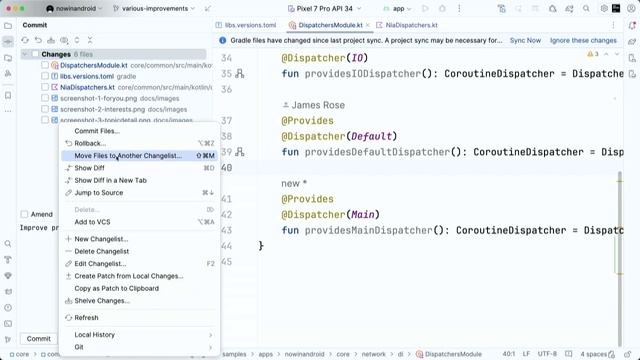Click the Ignore these changes link

tap(583, 40)
